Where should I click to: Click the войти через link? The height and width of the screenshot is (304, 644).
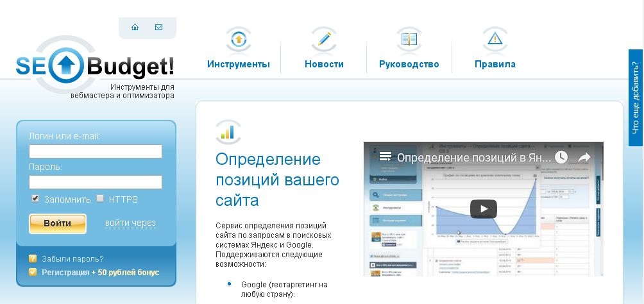[x=130, y=223]
